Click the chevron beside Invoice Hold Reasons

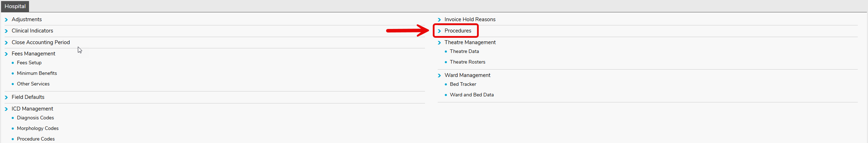click(x=439, y=20)
